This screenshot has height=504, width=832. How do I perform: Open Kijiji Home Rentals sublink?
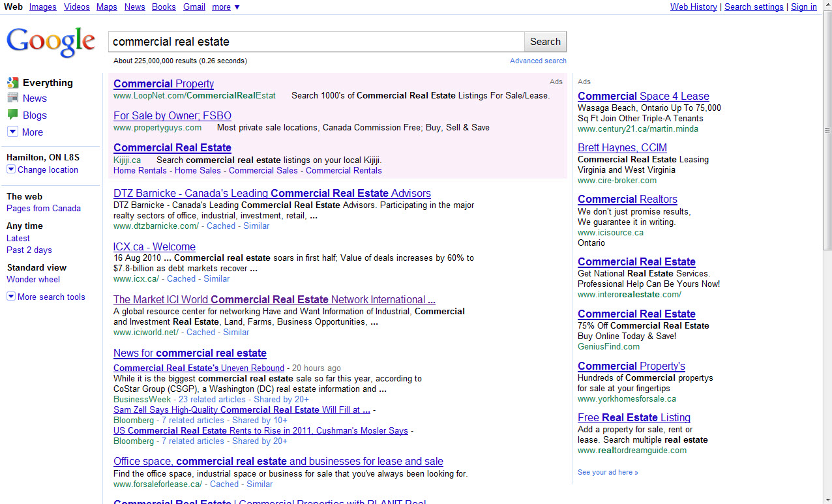pos(140,170)
